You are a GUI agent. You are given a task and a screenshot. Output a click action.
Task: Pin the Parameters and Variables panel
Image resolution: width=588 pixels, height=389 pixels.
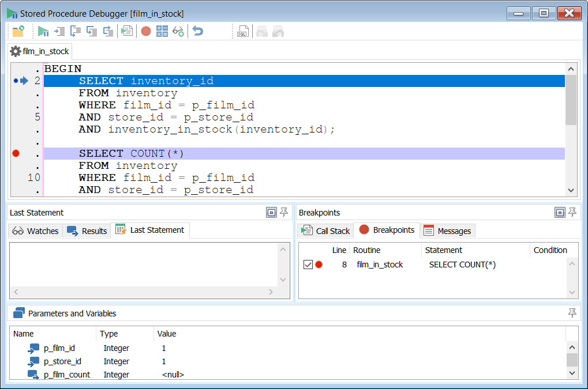point(572,313)
